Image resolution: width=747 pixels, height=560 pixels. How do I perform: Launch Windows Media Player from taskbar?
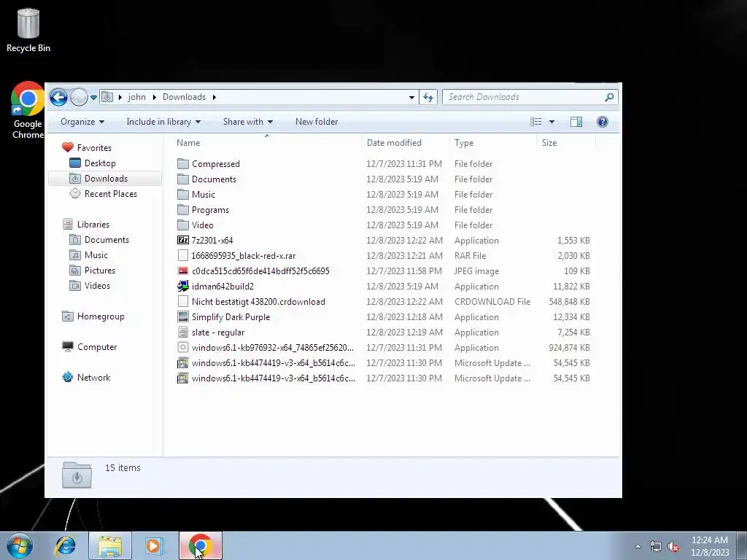154,545
